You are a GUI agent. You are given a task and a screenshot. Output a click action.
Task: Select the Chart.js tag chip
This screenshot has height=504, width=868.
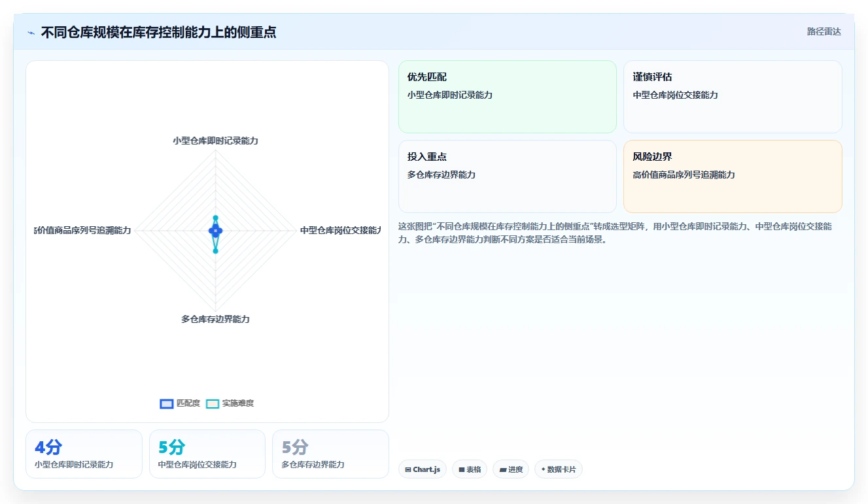tap(423, 469)
